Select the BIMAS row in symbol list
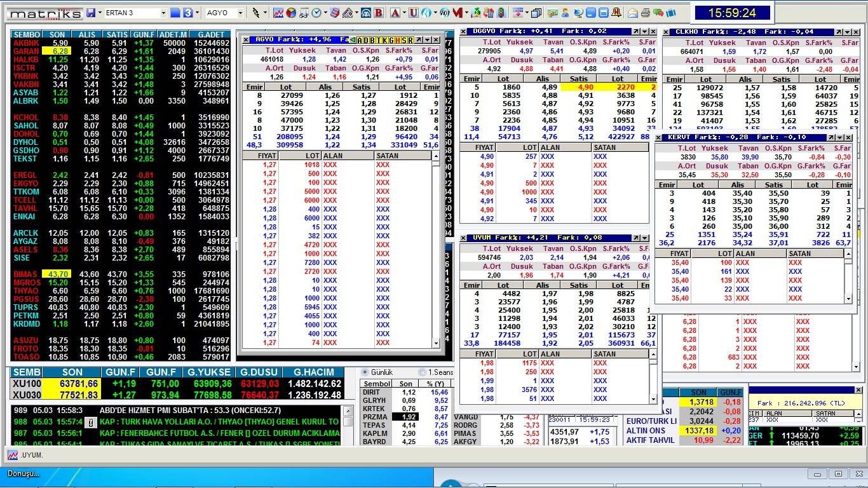The image size is (868, 488). coord(25,274)
